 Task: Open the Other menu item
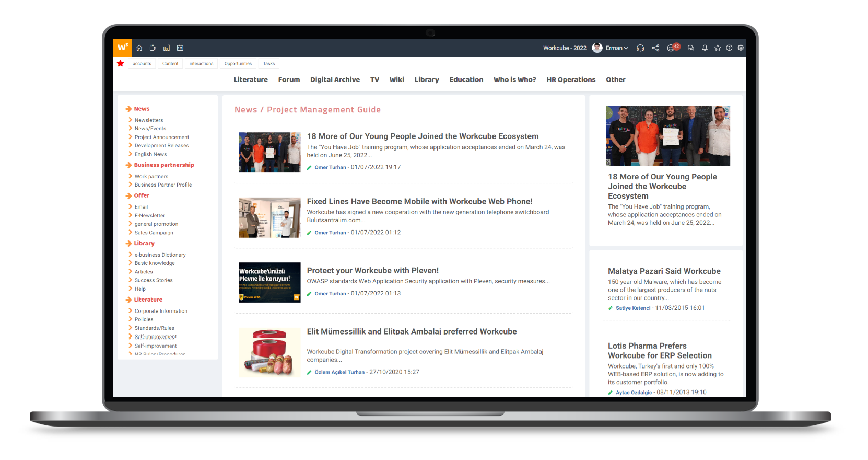click(x=615, y=80)
